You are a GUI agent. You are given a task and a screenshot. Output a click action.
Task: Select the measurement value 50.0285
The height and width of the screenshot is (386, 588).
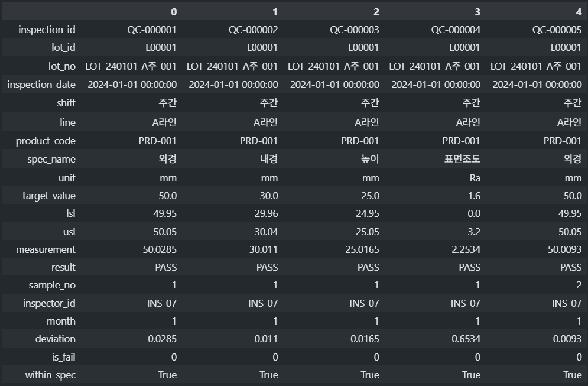click(160, 250)
